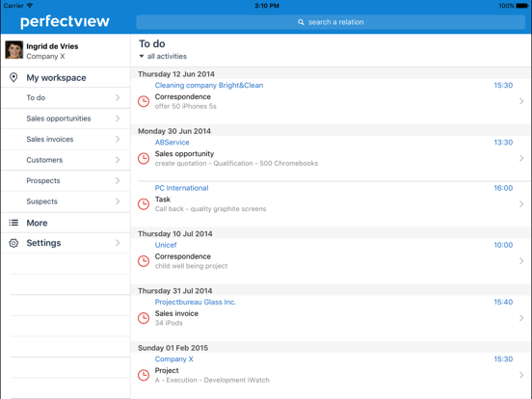532x399 pixels.
Task: Click the 15:40 time for Projectbureau Glass
Action: pyautogui.click(x=503, y=302)
